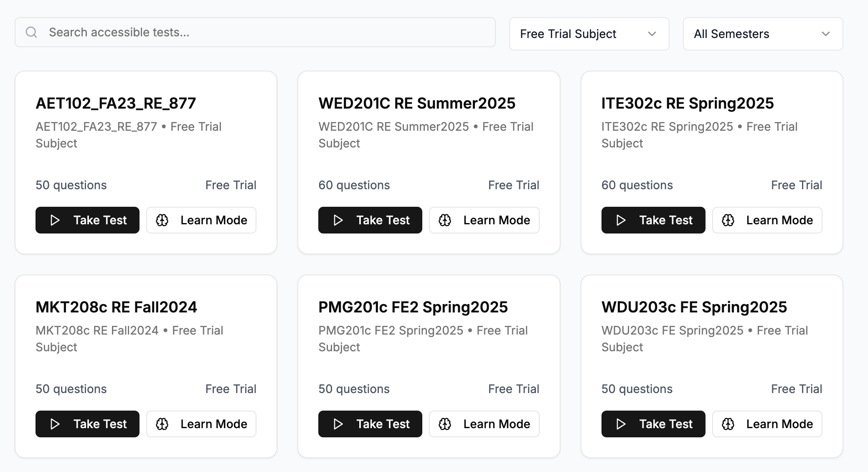Open the All Semesters dropdown
This screenshot has height=472, width=868.
(762, 34)
